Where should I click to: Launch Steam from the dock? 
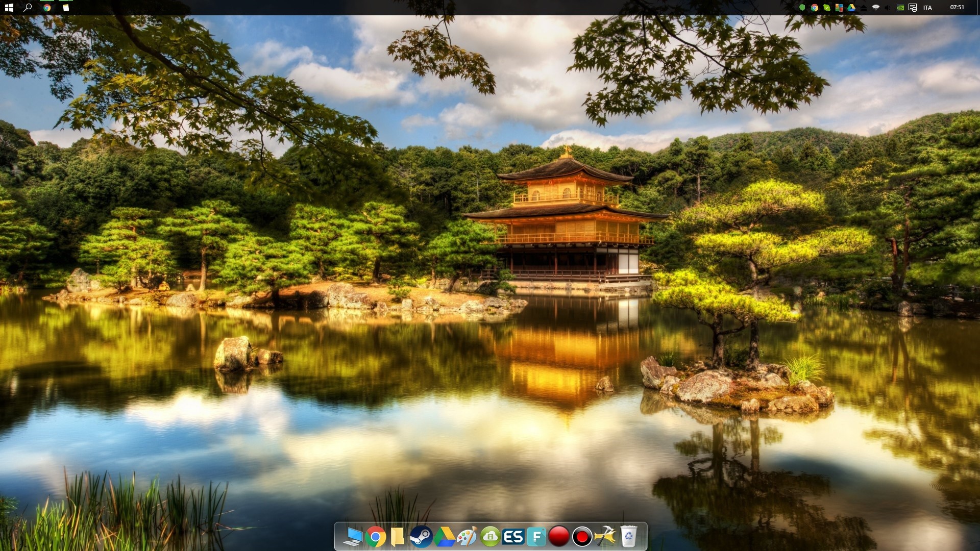pyautogui.click(x=421, y=537)
